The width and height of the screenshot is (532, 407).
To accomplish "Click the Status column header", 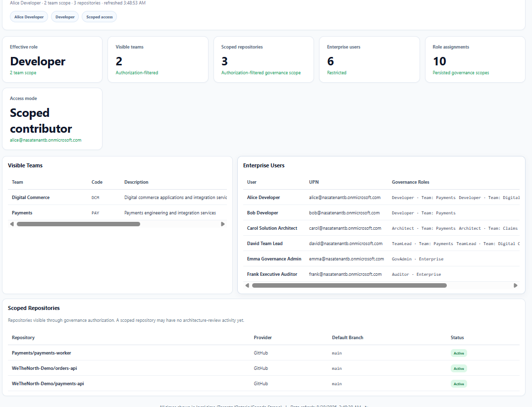I will coord(457,338).
